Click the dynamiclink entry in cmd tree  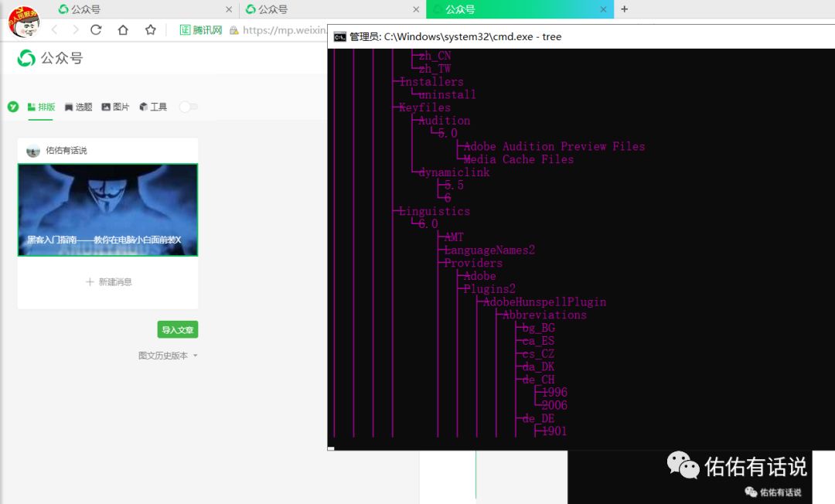click(454, 172)
